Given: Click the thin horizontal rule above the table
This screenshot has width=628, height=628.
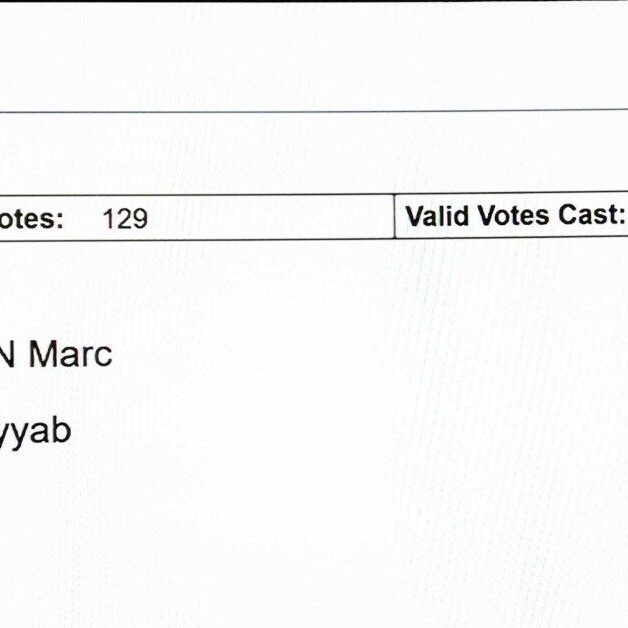Looking at the screenshot, I should (314, 111).
